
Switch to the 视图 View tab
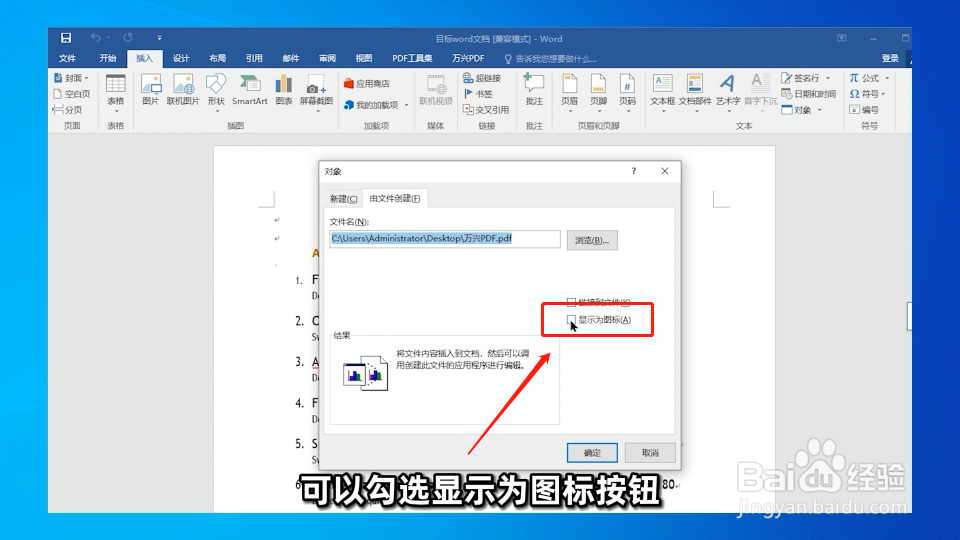point(364,58)
